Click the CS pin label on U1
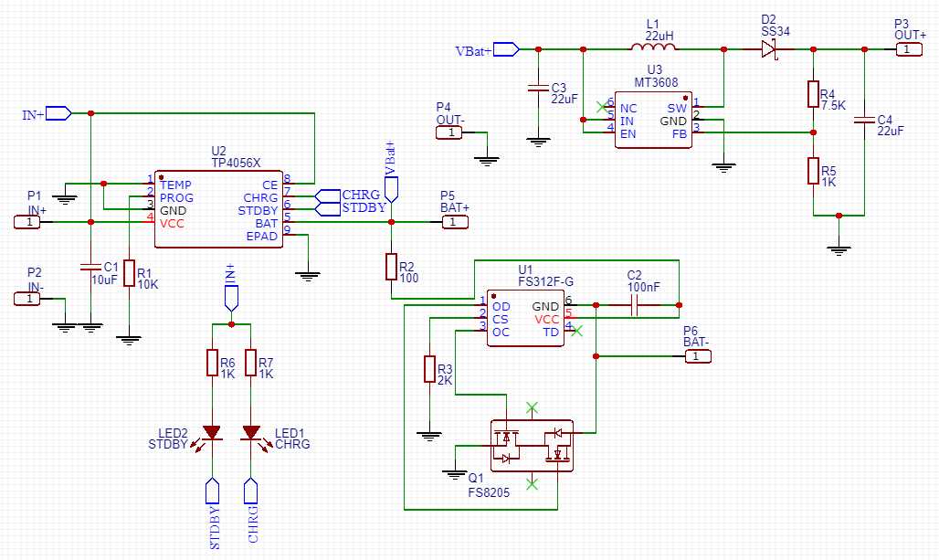 (x=500, y=319)
